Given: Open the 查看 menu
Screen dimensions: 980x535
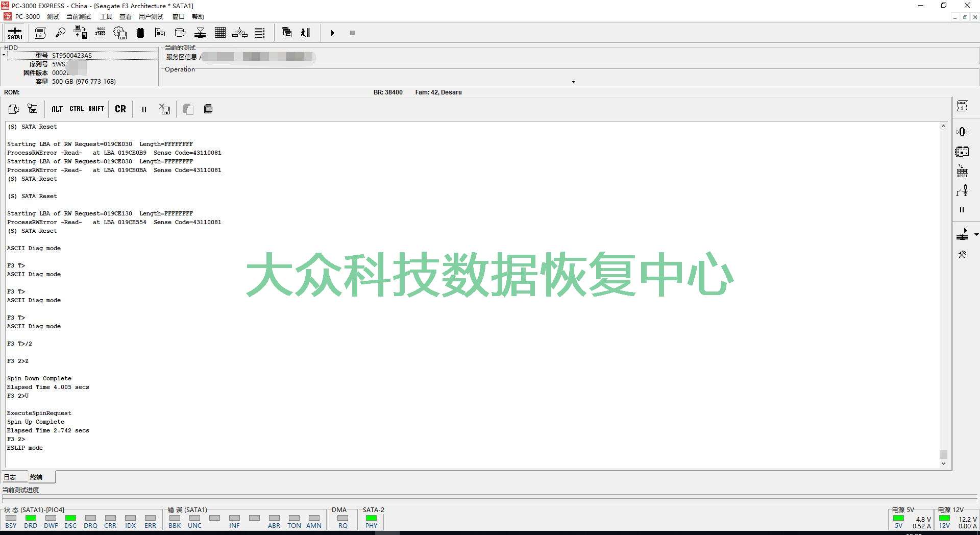Looking at the screenshot, I should 126,17.
